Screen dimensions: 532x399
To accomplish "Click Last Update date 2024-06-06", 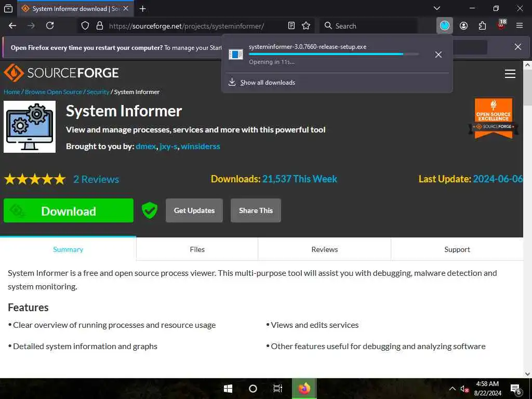I will coord(497,179).
